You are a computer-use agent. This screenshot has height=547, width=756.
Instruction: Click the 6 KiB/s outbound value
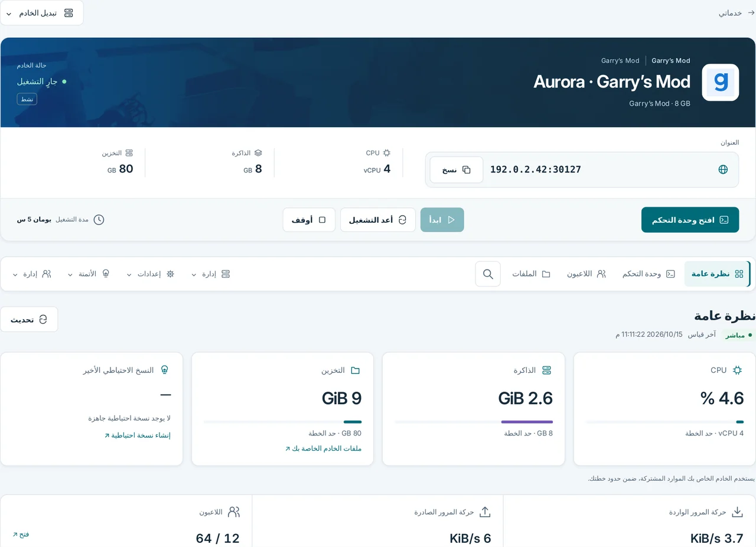tap(471, 538)
